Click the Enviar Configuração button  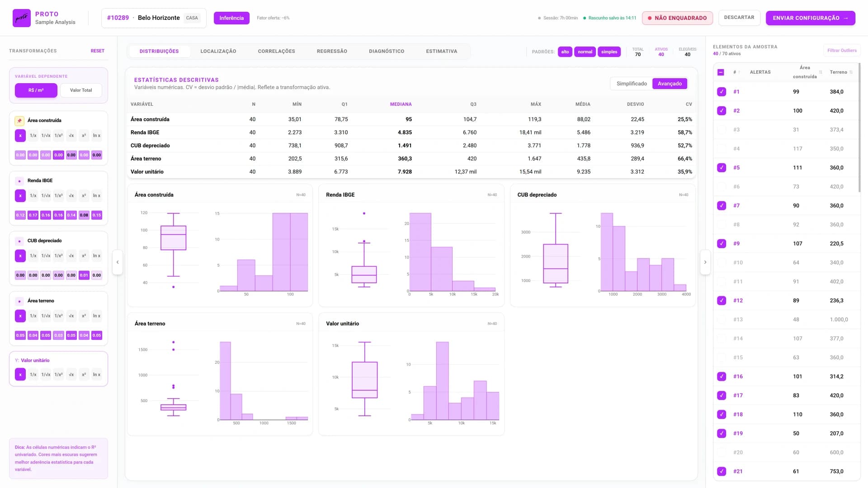pos(810,18)
